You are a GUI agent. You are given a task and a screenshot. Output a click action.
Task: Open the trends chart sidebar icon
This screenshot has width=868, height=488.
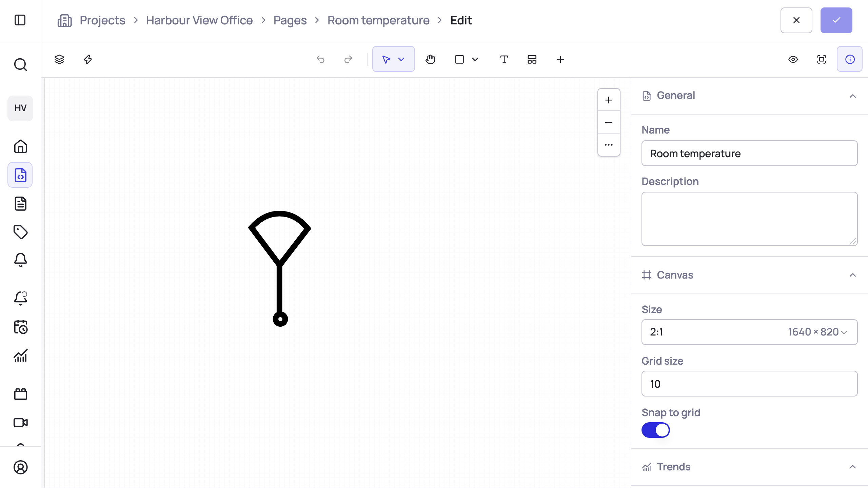20,356
